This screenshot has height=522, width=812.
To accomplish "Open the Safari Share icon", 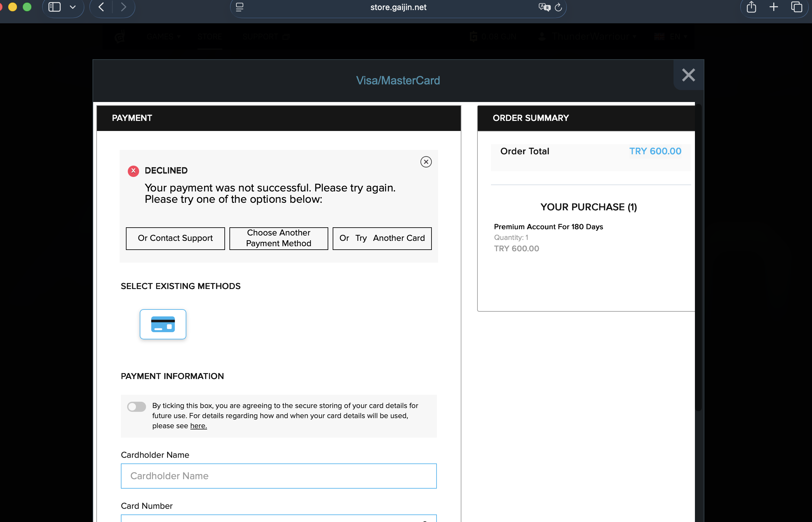I will [x=751, y=7].
